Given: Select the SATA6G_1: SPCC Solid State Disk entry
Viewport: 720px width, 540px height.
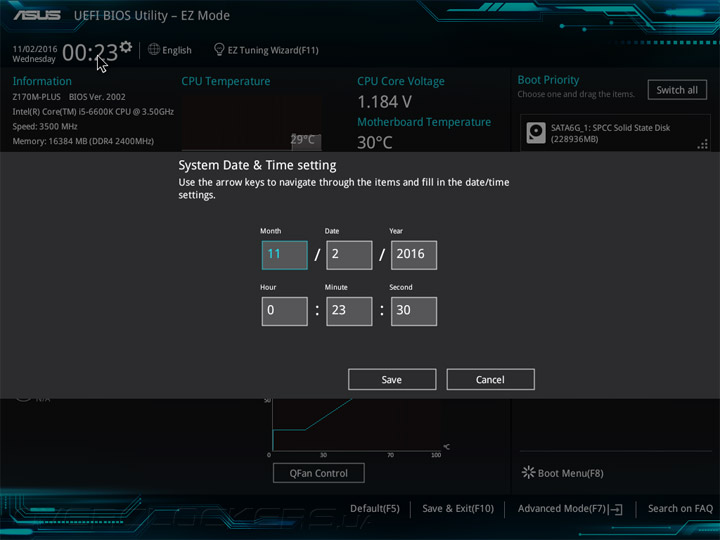Looking at the screenshot, I should pyautogui.click(x=615, y=133).
